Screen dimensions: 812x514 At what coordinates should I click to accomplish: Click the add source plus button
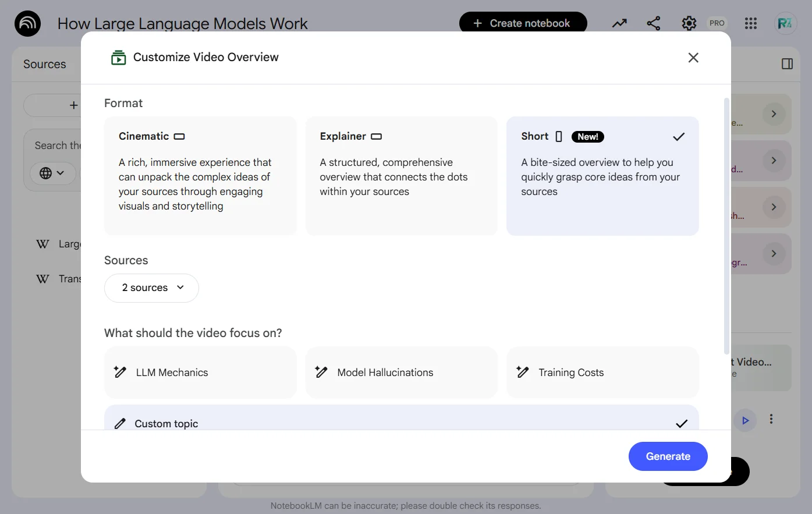coord(73,105)
